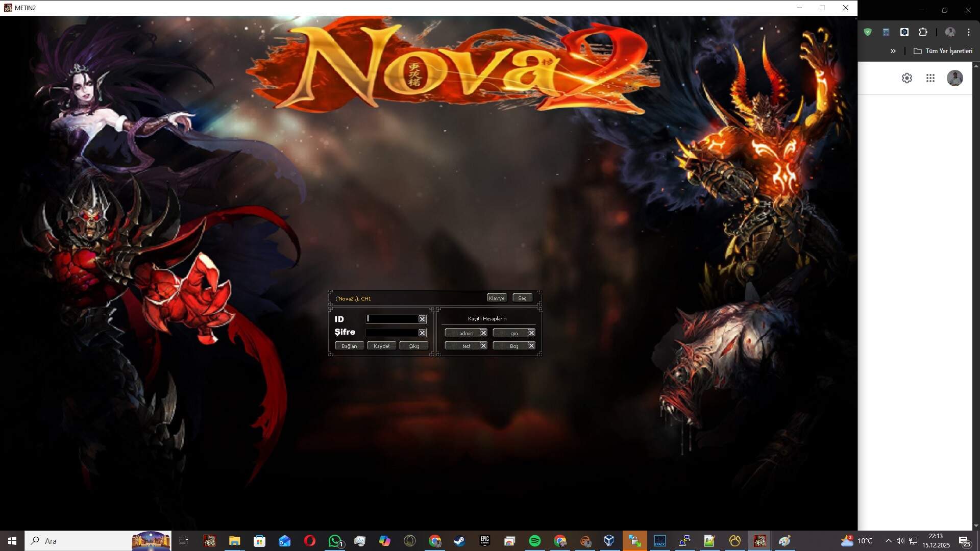Clear the ID field using its X icon

pos(423,319)
